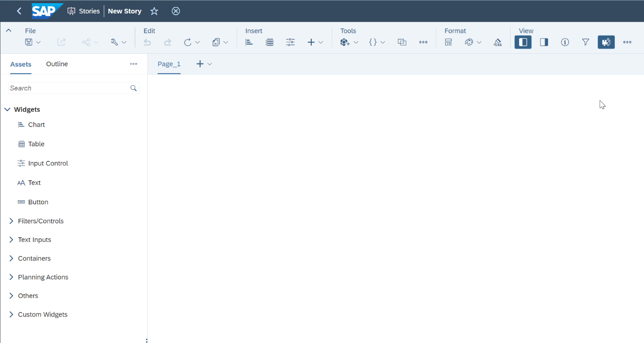Toggle the right side panel view
Image resolution: width=644 pixels, height=343 pixels.
click(544, 42)
